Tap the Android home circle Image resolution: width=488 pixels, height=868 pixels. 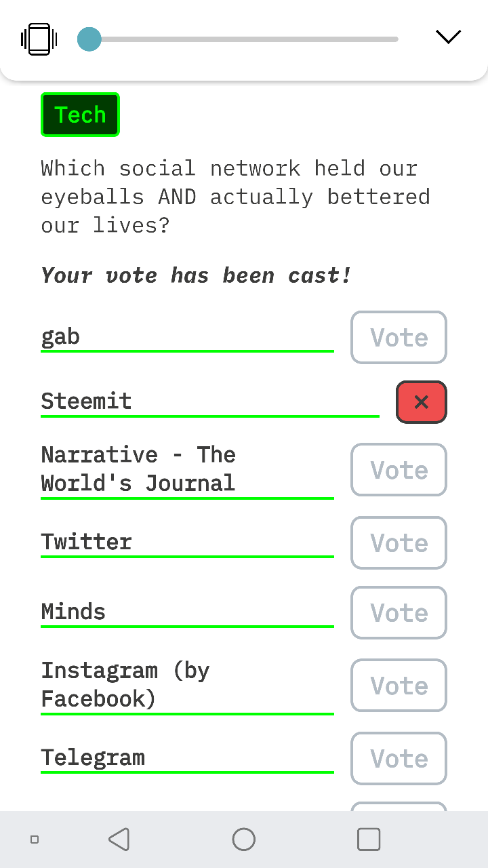[x=244, y=840]
